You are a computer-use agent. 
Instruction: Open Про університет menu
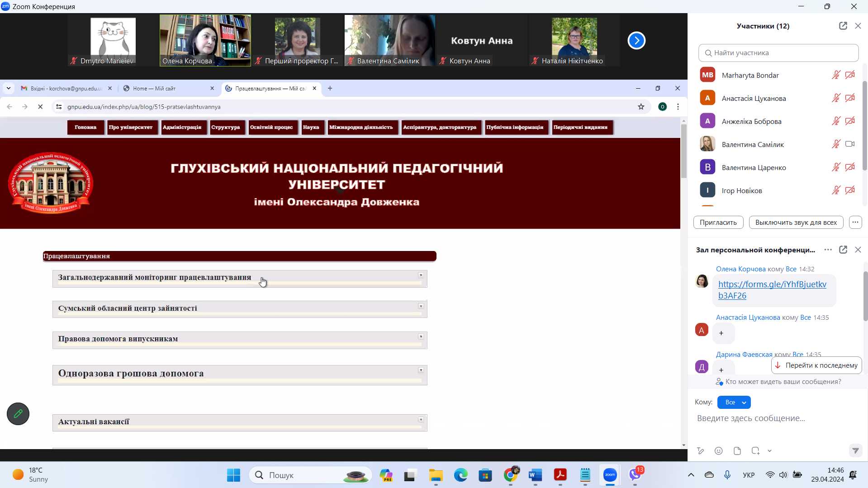pos(132,127)
